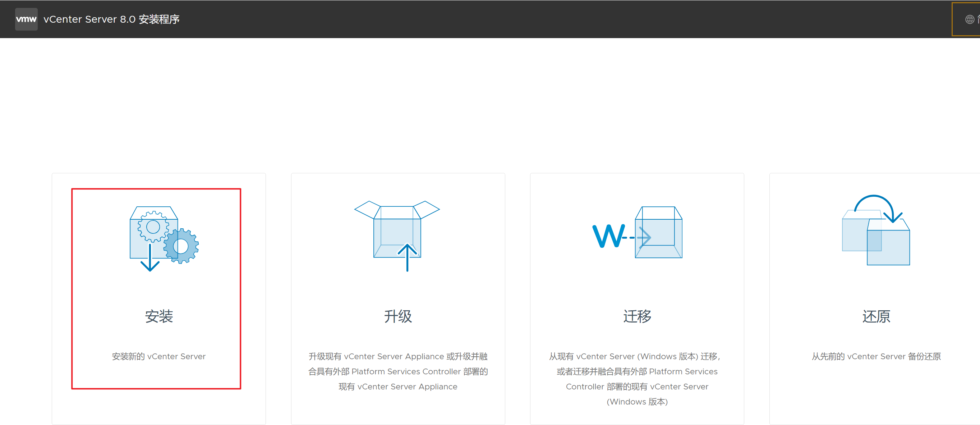980x425 pixels.
Task: Open the globe language selector dropdown
Action: (x=970, y=19)
